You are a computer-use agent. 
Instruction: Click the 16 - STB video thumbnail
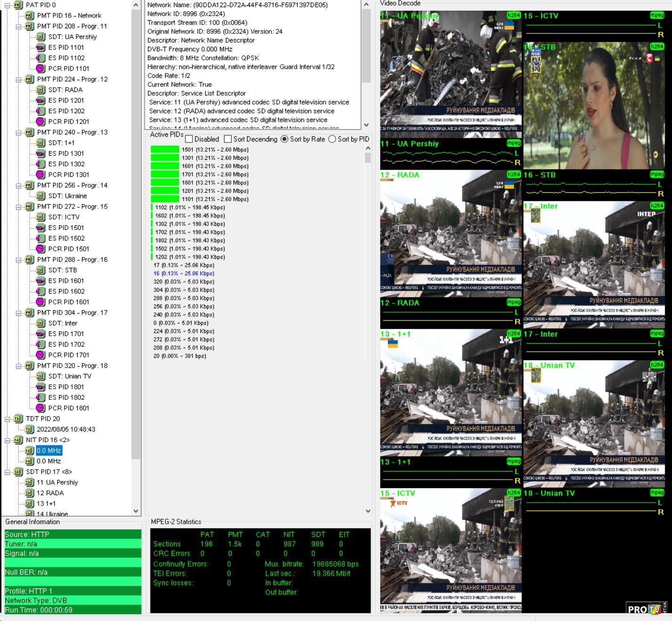coord(594,106)
